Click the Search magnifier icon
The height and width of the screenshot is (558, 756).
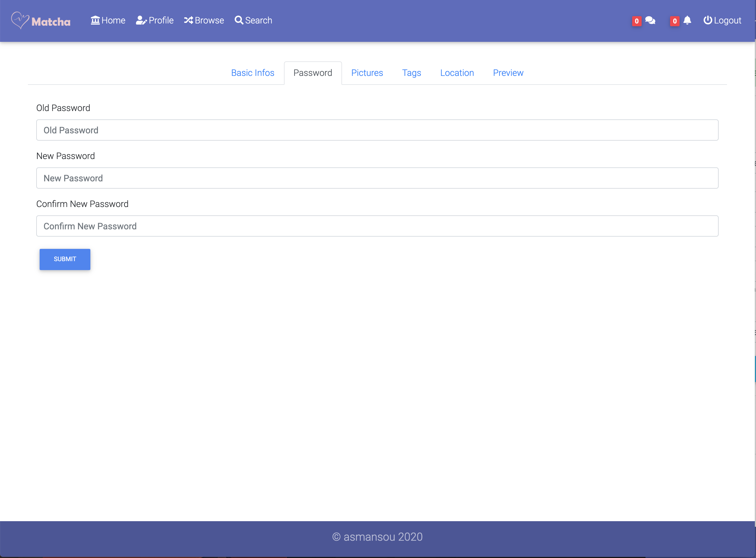pyautogui.click(x=239, y=20)
